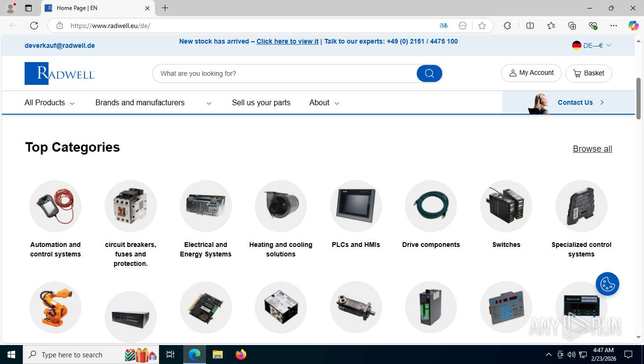Open the Windows Start menu
This screenshot has height=364, width=644.
[11, 355]
